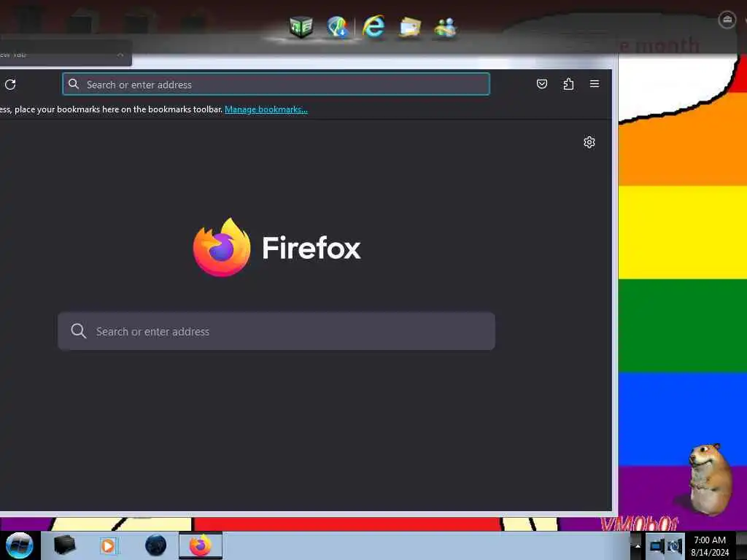The image size is (747, 560).
Task: Launch the green cube dock icon
Action: tap(301, 27)
